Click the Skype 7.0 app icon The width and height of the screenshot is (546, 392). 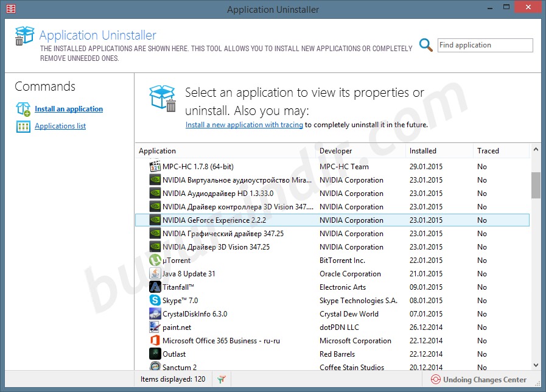tap(155, 301)
